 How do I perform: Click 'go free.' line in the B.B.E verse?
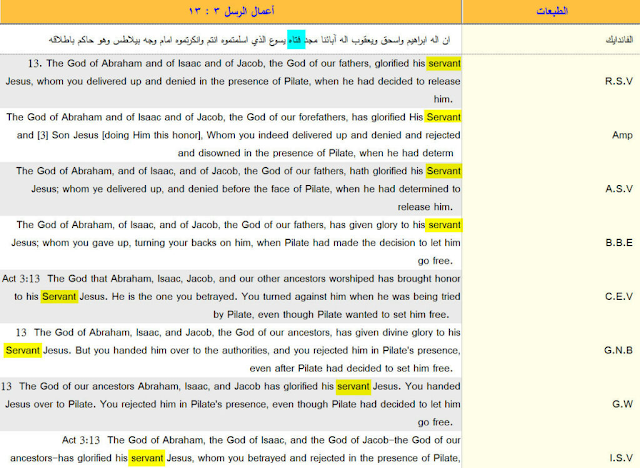pyautogui.click(x=435, y=261)
